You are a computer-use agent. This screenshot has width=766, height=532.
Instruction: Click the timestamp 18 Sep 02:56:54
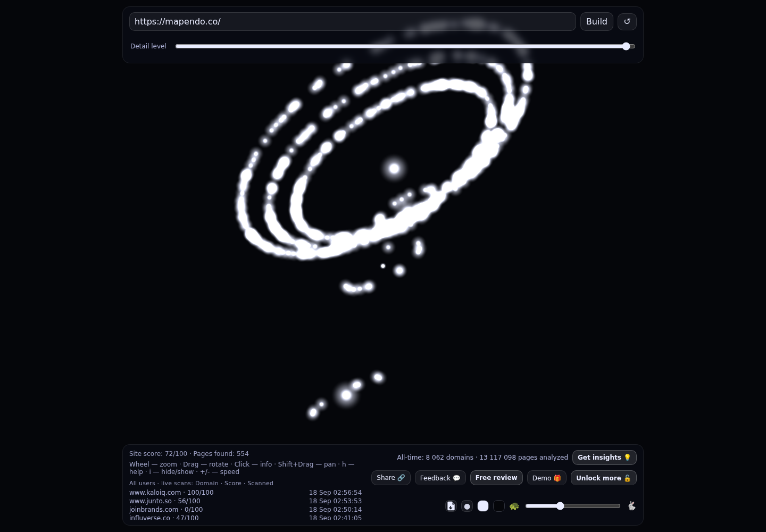point(335,493)
